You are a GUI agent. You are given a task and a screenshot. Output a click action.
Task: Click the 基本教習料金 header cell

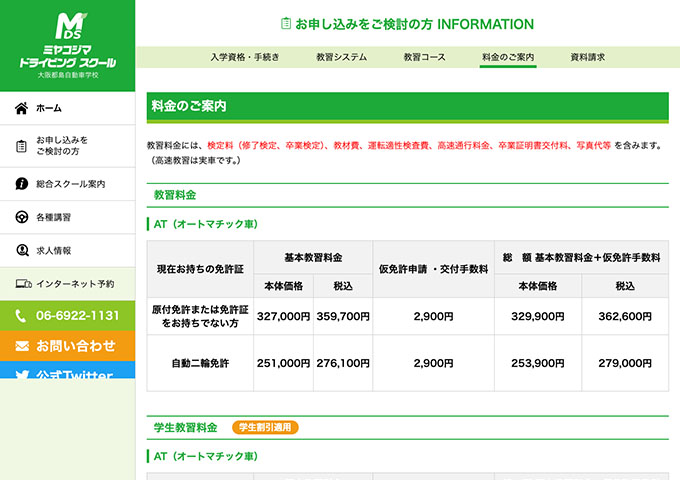pyautogui.click(x=313, y=258)
